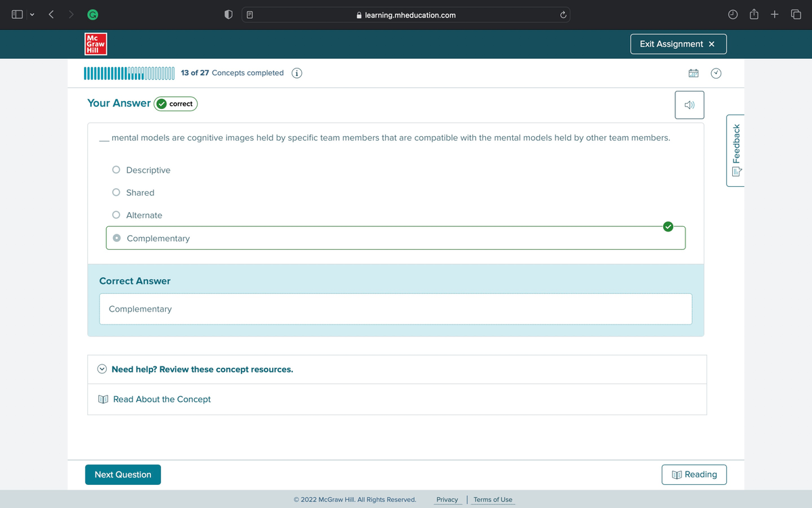Open Safari's share icon
The image size is (812, 508).
click(x=754, y=15)
